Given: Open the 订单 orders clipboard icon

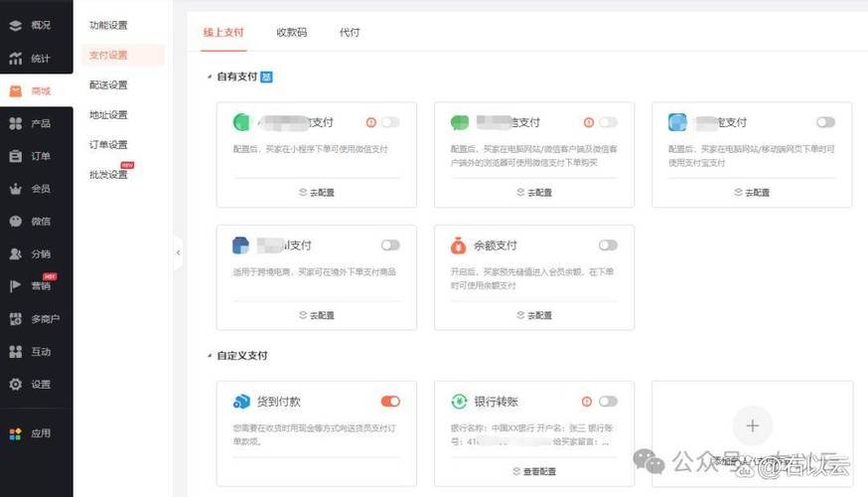Looking at the screenshot, I should pos(16,156).
